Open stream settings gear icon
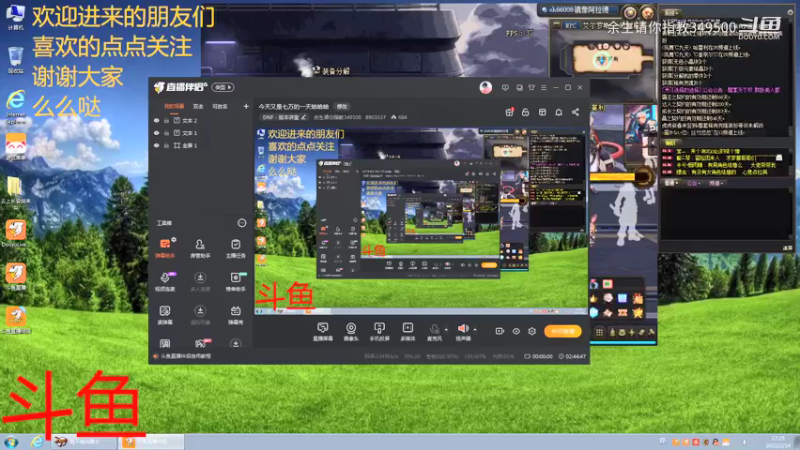The image size is (800, 450). (x=532, y=331)
